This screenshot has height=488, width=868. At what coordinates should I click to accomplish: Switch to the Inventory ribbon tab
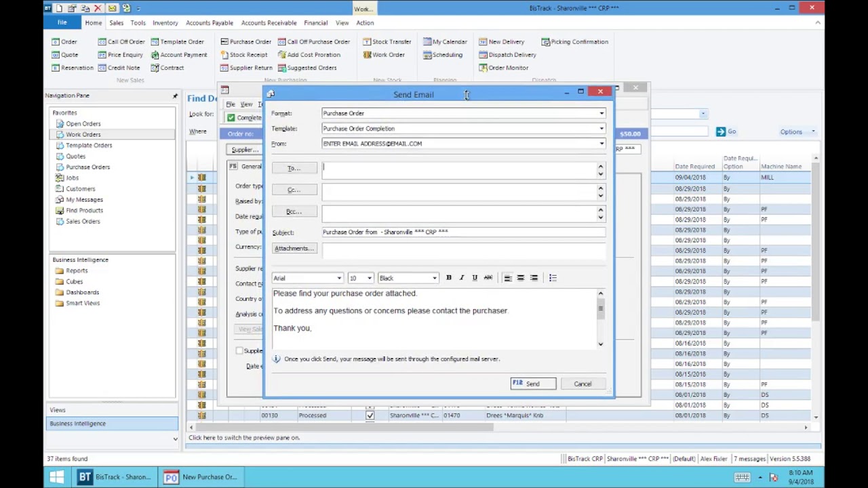tap(165, 23)
